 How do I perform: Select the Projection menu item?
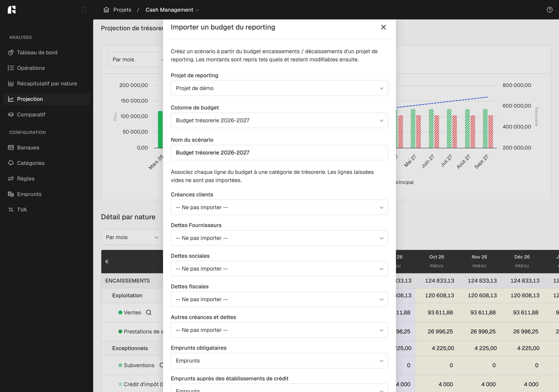pos(47,99)
